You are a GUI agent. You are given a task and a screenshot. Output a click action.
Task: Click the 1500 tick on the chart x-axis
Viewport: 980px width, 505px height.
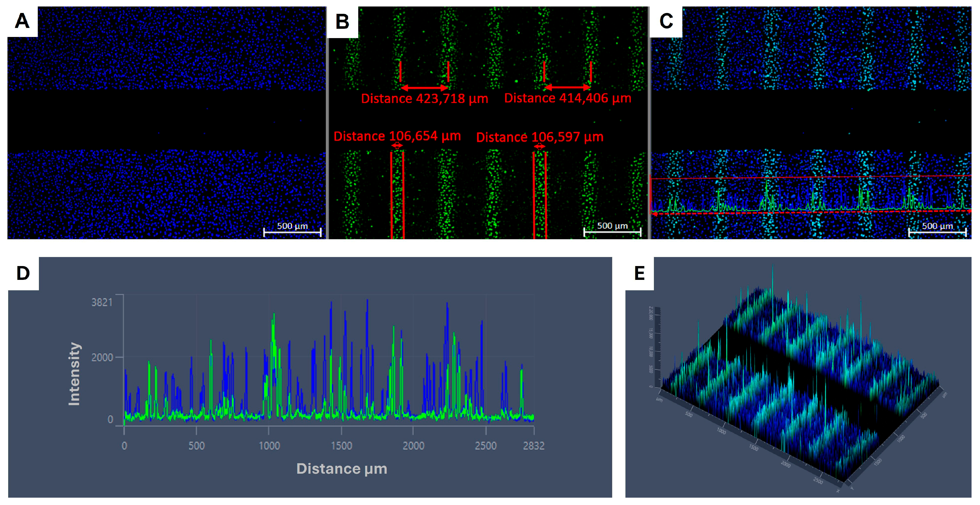coord(341,445)
